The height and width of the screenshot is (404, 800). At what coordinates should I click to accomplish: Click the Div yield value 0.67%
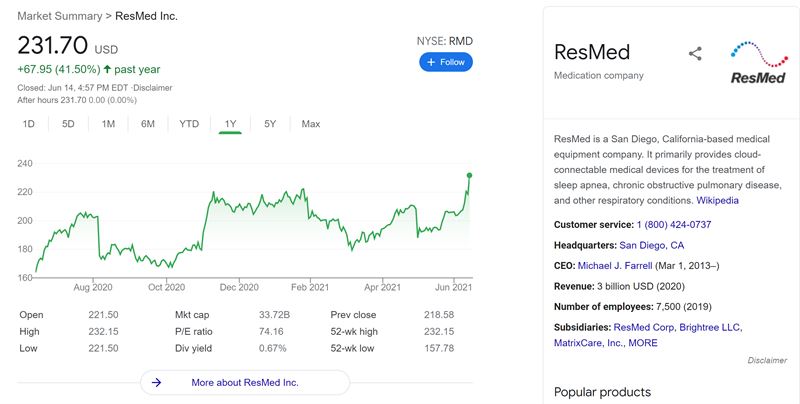pos(272,348)
